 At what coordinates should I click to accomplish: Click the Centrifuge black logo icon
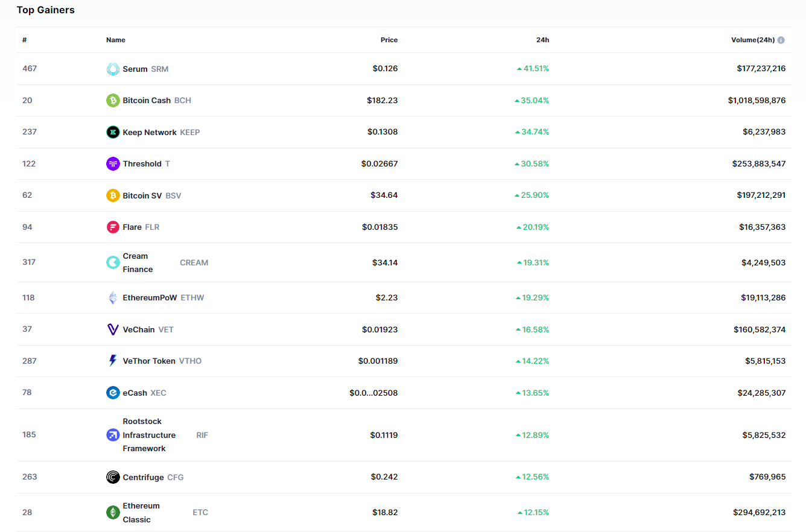113,477
